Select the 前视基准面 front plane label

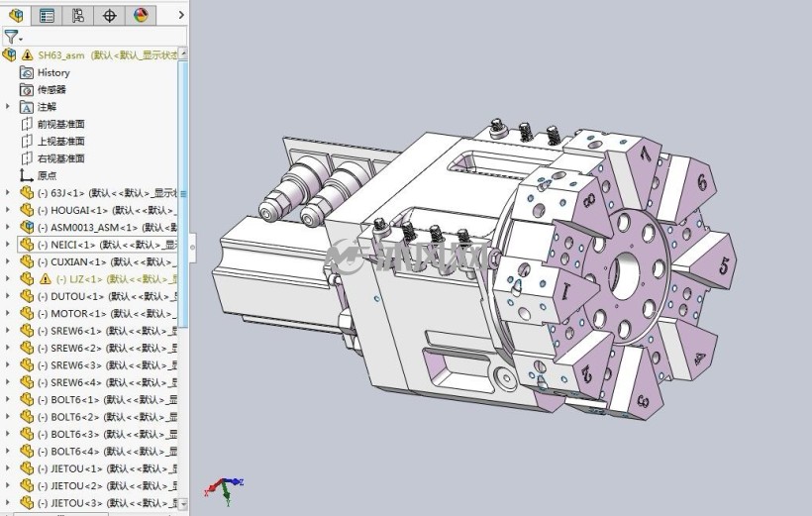coord(61,124)
